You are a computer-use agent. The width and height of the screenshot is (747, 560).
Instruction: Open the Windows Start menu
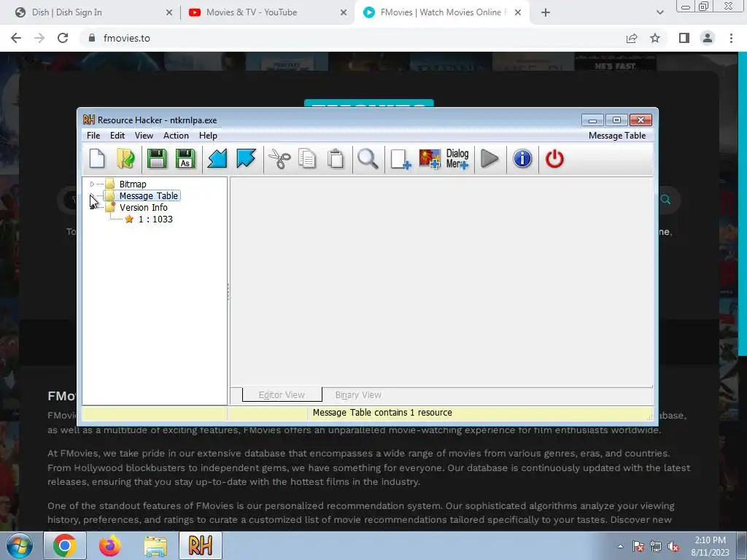18,545
